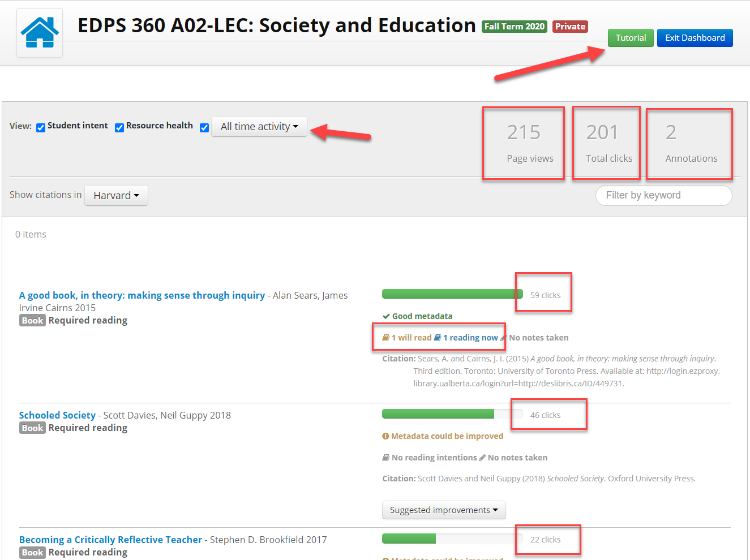Click the '59 clicks' label
Viewport: 750px width, 560px height.
[x=545, y=295]
